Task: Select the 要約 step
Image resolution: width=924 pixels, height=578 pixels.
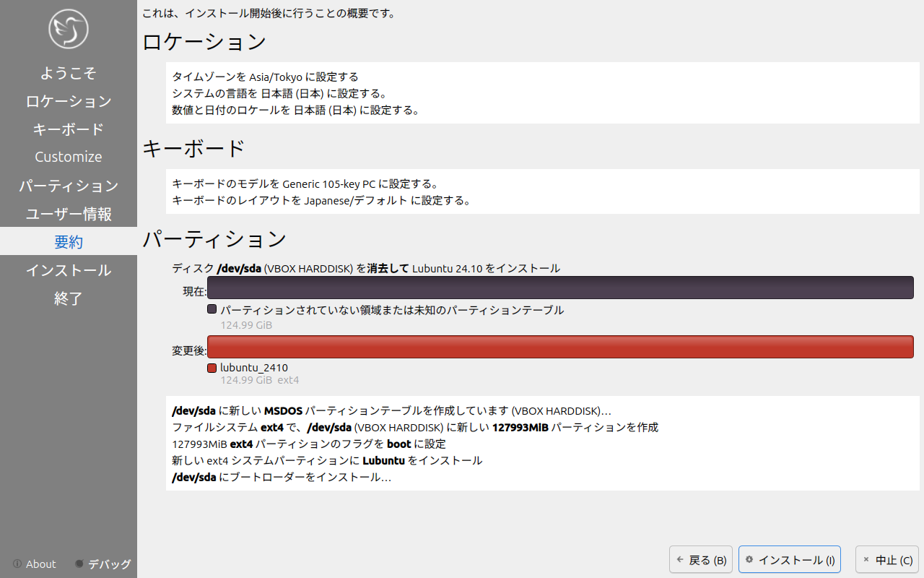Action: point(69,241)
